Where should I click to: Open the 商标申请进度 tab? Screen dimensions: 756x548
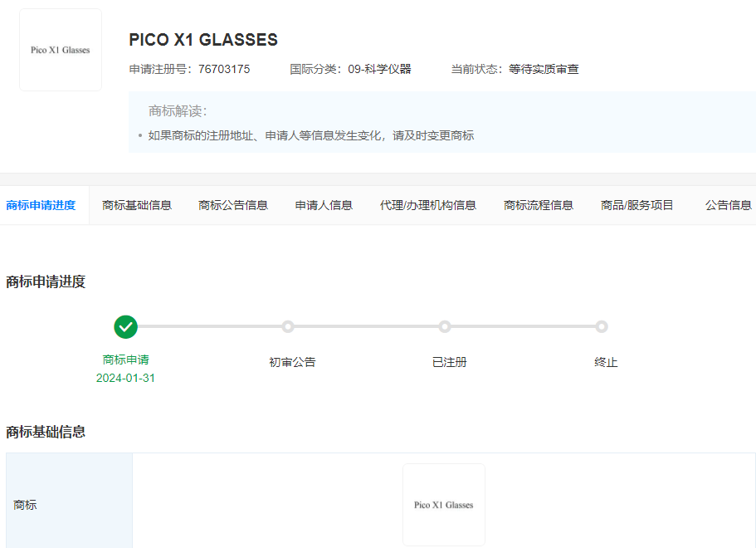pyautogui.click(x=41, y=205)
